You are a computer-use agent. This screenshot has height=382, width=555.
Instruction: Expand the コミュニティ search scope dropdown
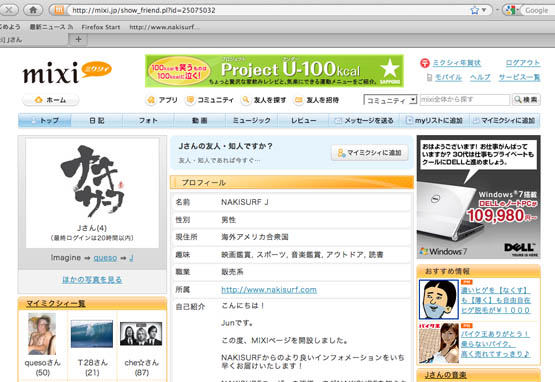coord(390,100)
